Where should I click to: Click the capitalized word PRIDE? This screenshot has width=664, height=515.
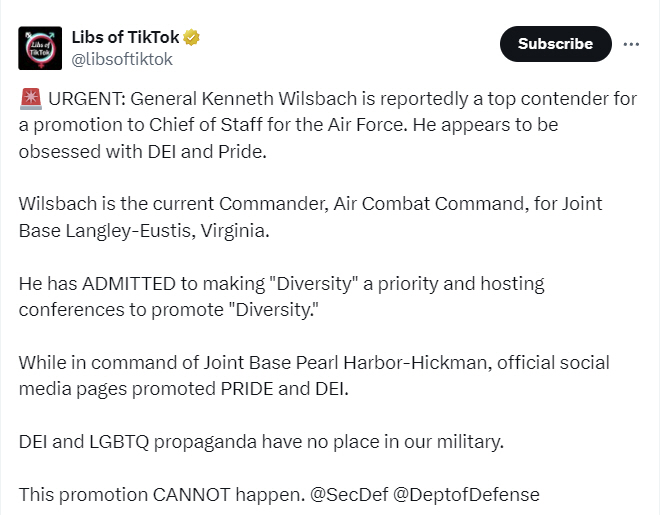pyautogui.click(x=247, y=389)
